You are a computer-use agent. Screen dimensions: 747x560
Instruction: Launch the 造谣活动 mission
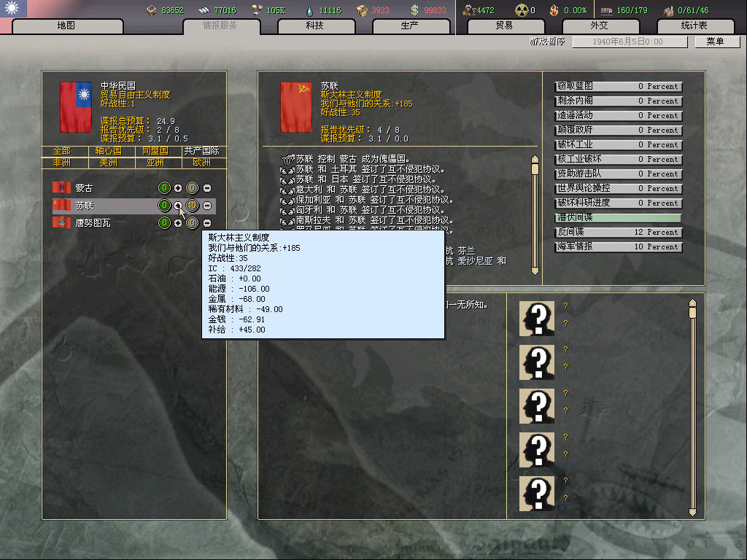pos(619,116)
